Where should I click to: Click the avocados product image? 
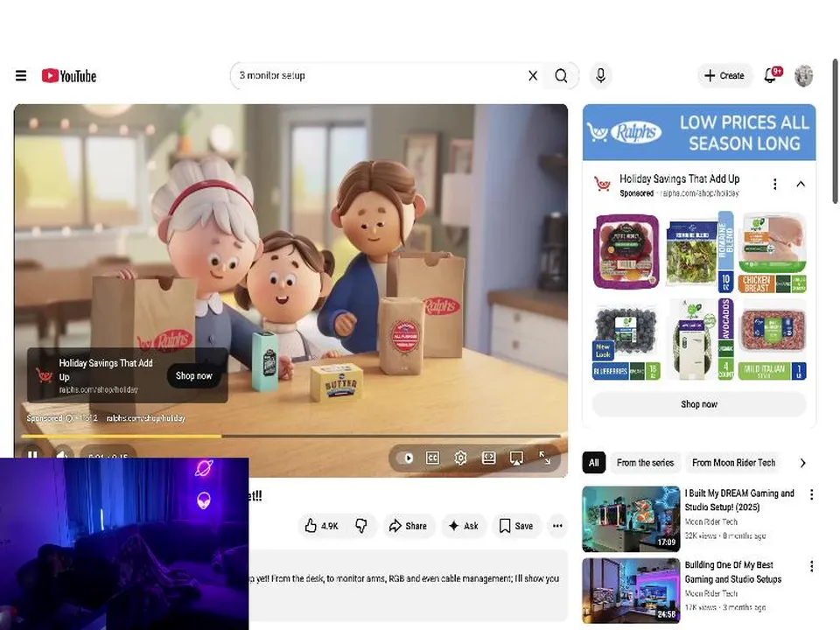[x=699, y=339]
